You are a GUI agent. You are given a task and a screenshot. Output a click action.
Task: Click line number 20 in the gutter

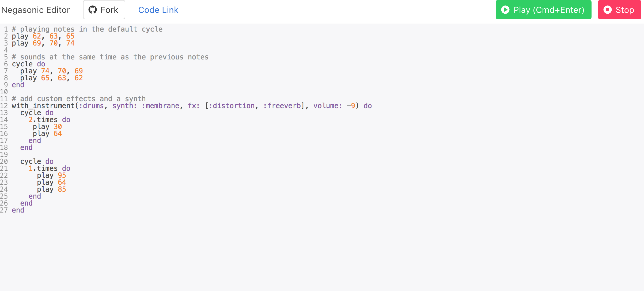(4, 161)
